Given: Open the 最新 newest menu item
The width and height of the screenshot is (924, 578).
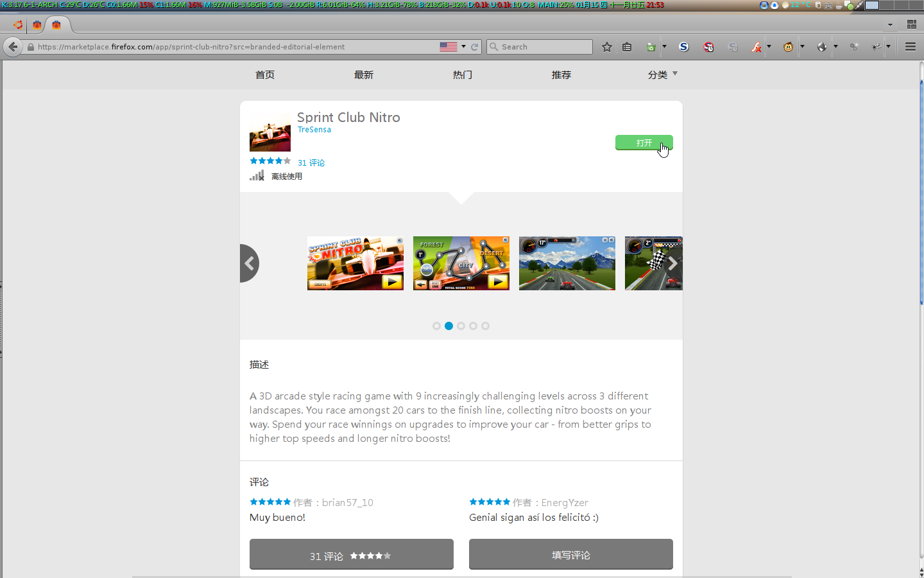Looking at the screenshot, I should pos(364,74).
